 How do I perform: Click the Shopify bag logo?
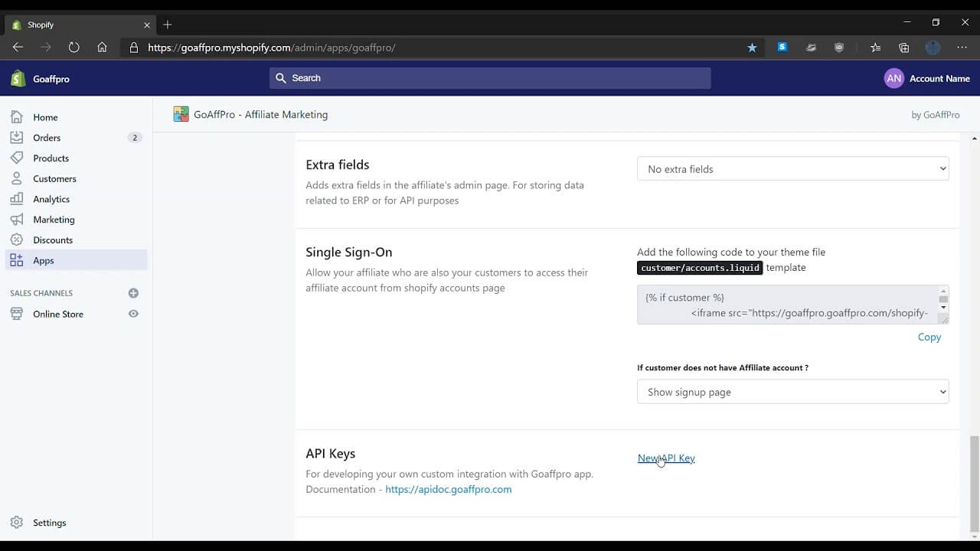pyautogui.click(x=18, y=78)
